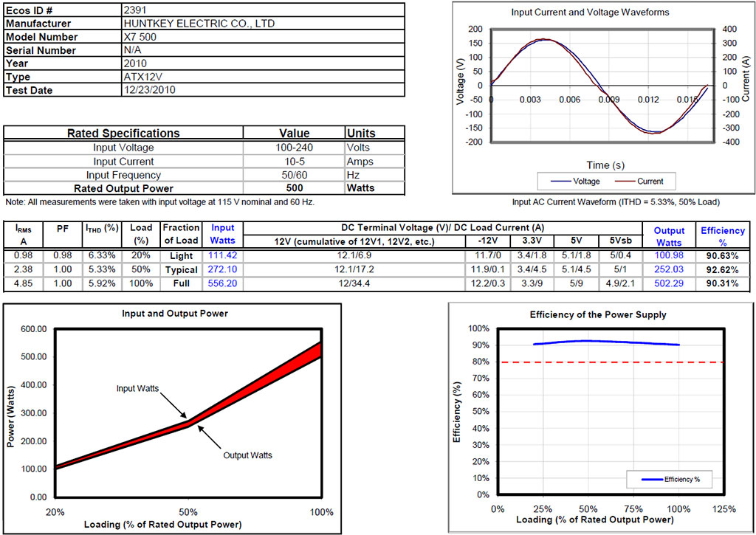
Task: Select the test date 12/23/2010 cell
Action: [149, 89]
